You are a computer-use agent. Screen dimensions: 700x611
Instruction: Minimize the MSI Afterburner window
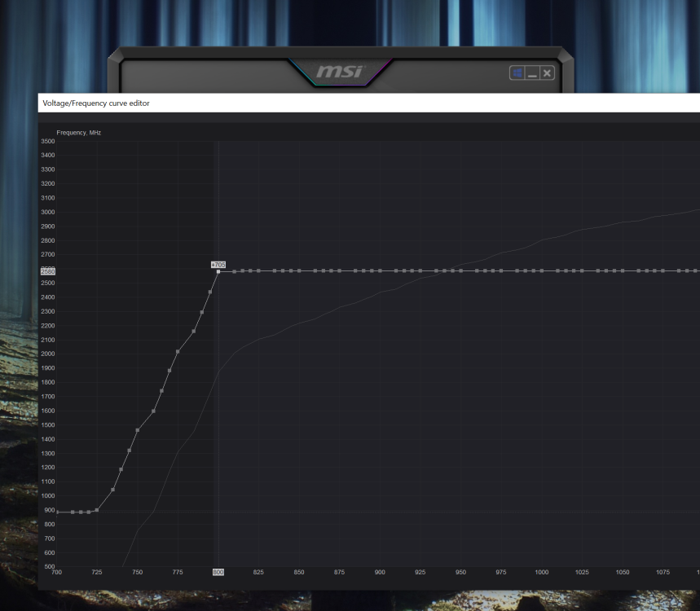(x=532, y=73)
